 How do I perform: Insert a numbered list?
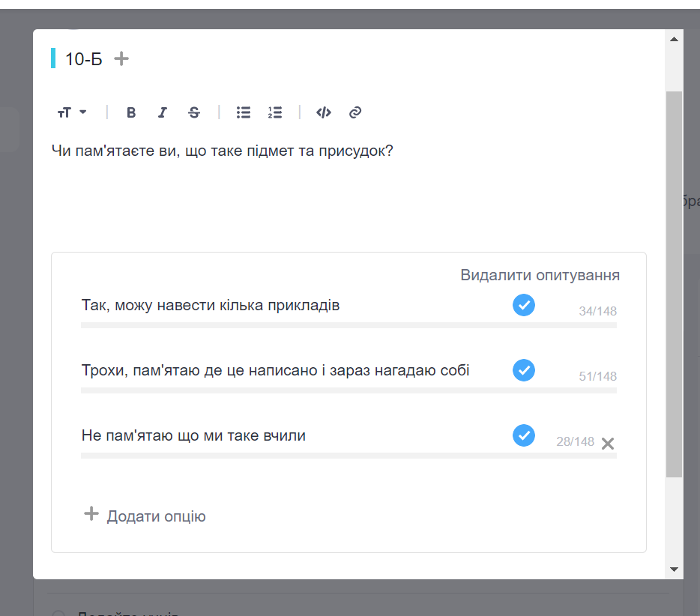[275, 112]
